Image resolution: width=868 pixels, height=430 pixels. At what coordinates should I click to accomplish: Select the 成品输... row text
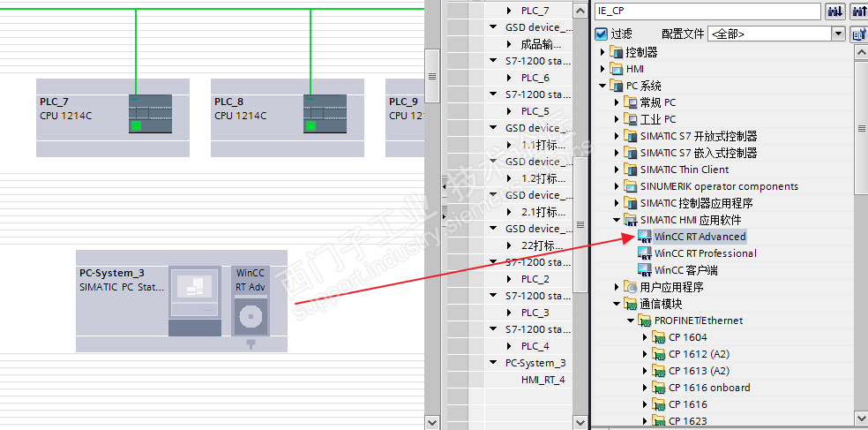[x=541, y=44]
